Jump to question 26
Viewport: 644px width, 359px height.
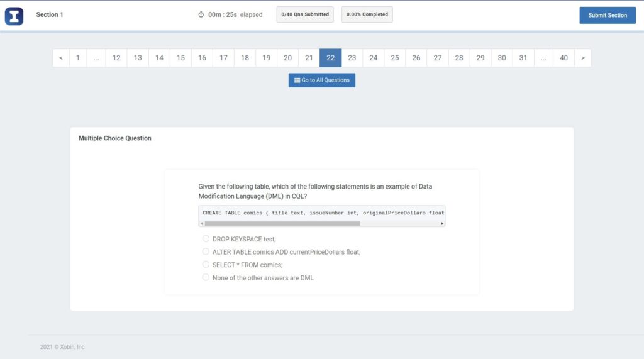pos(416,58)
